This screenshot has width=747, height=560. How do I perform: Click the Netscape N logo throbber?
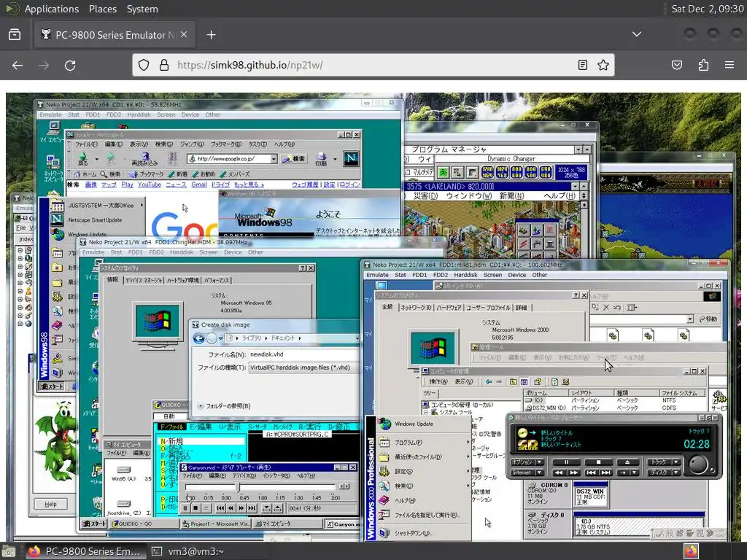coord(351,158)
